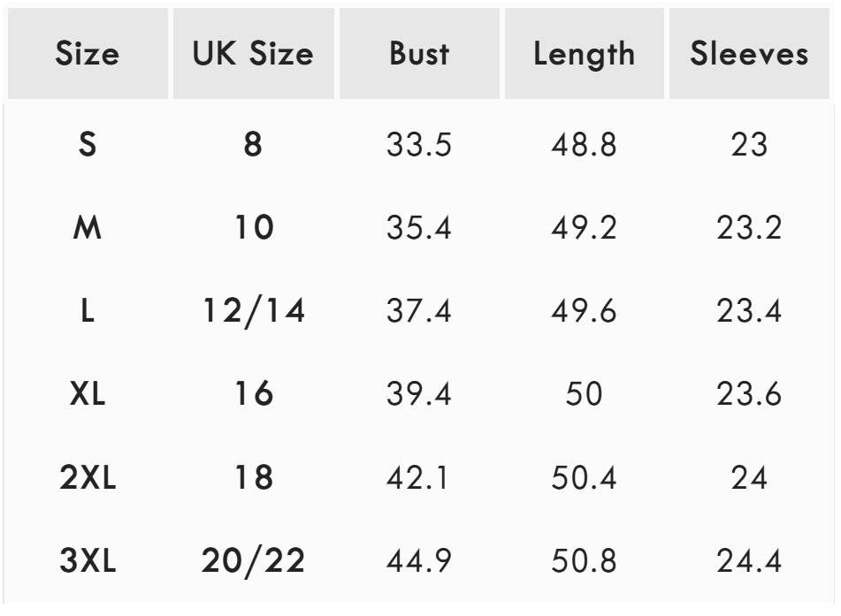Select the Length column header
The width and height of the screenshot is (841, 616).
coord(584,55)
